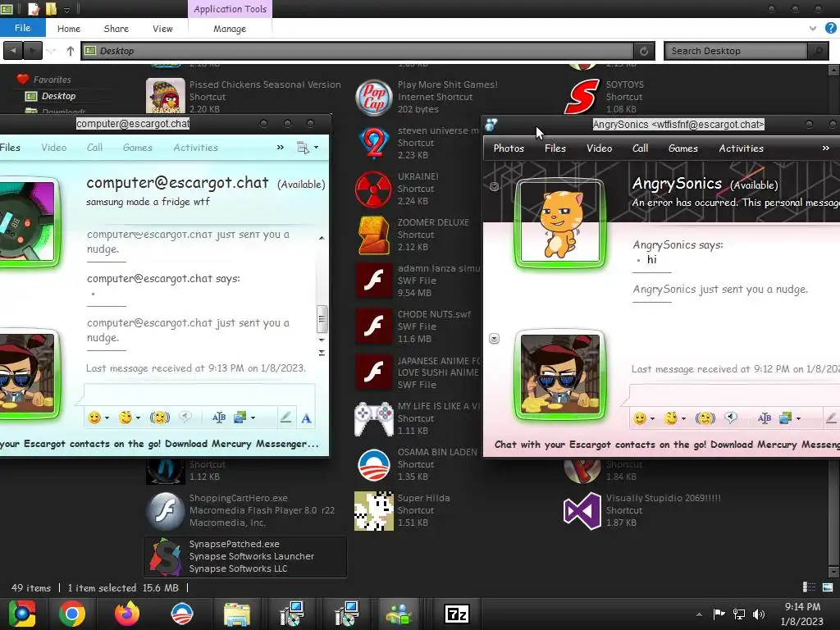840x630 pixels.
Task: Click the message input box in computer@escargot.chat
Action: tap(199, 395)
